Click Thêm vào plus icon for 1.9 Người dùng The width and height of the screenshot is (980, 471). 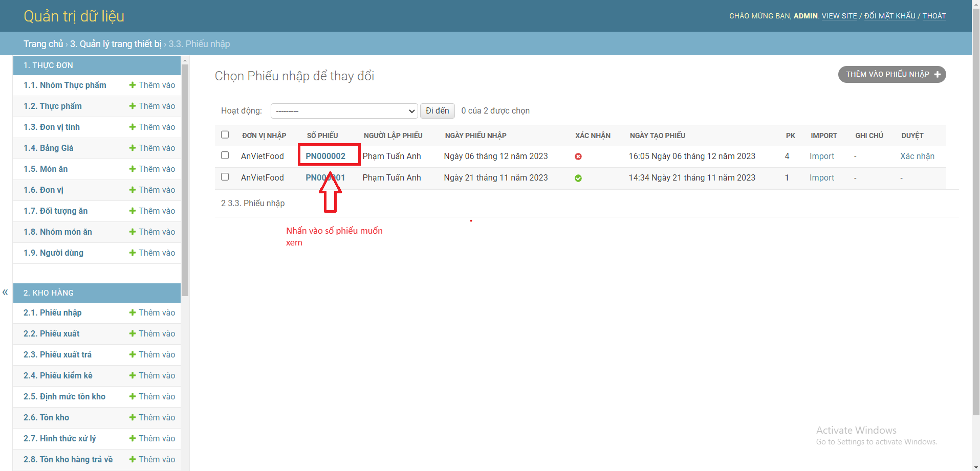click(133, 252)
